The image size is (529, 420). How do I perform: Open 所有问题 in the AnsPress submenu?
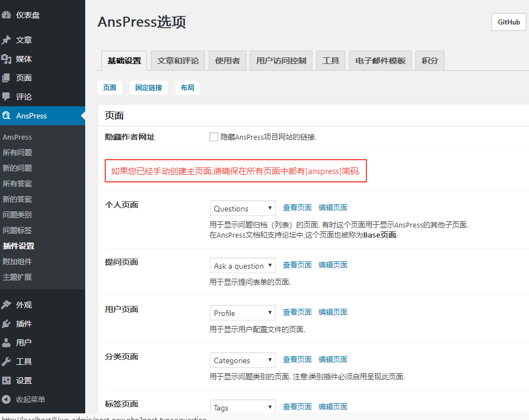click(17, 152)
